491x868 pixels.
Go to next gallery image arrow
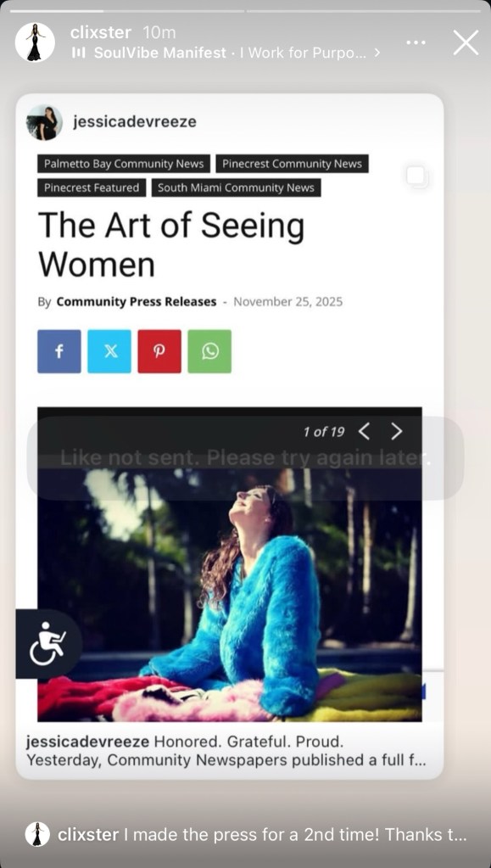396,431
